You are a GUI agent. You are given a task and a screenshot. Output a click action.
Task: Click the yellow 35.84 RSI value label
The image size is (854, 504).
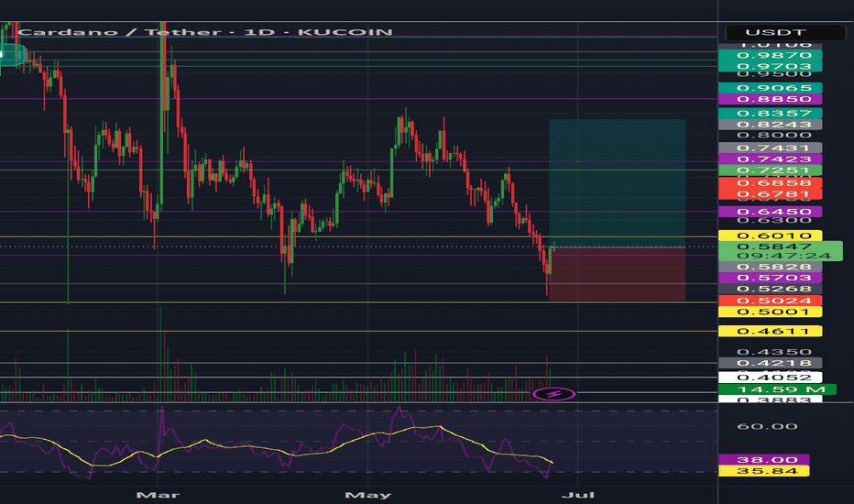click(x=763, y=471)
